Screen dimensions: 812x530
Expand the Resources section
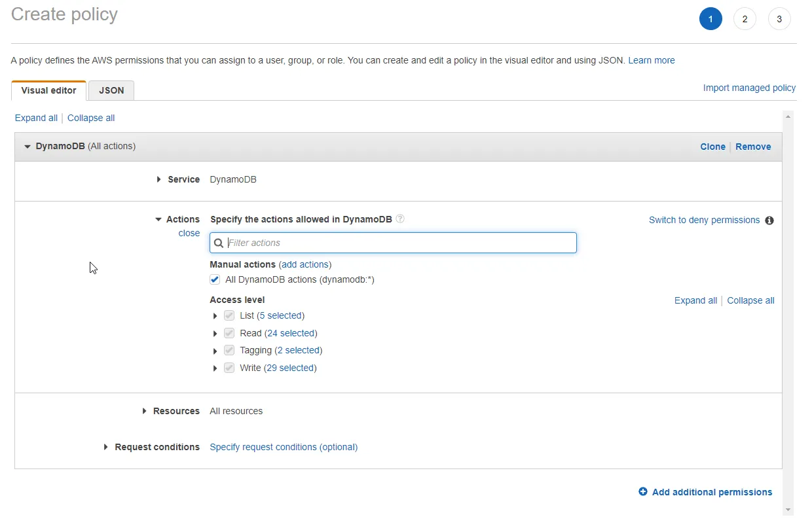(144, 411)
